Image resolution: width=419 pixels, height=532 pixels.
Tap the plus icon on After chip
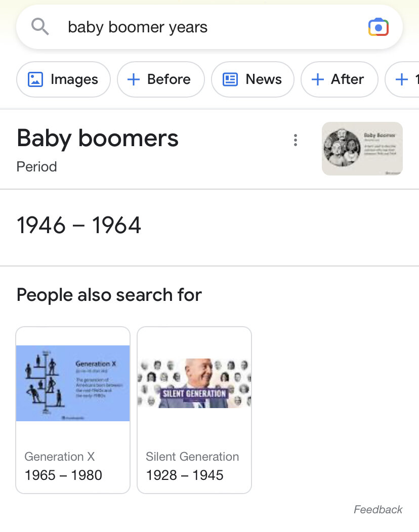point(317,79)
